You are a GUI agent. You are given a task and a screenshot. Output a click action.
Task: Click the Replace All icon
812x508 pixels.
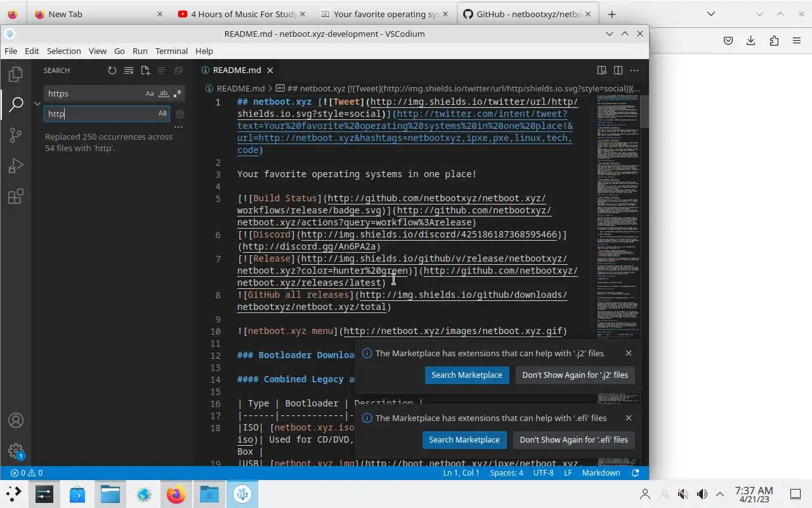[180, 114]
